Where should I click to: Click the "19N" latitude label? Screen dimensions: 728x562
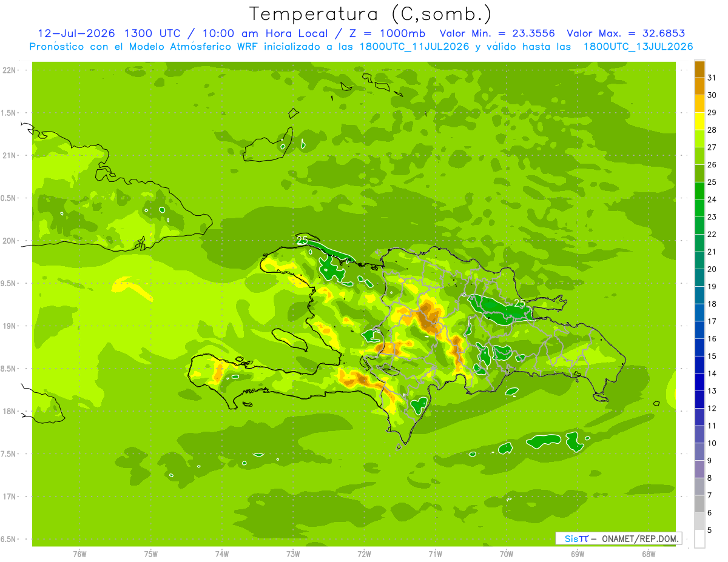point(10,326)
